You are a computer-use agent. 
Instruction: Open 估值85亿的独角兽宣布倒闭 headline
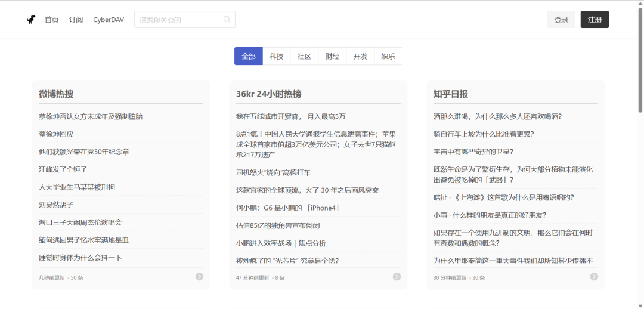[x=278, y=225]
